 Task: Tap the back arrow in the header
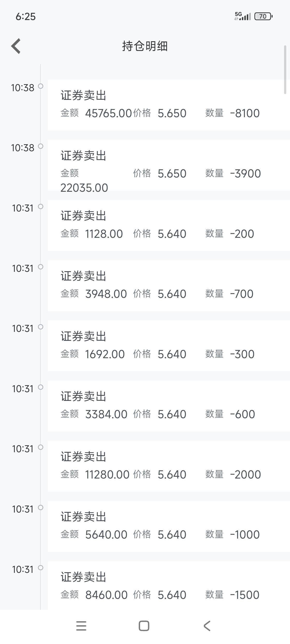click(16, 46)
